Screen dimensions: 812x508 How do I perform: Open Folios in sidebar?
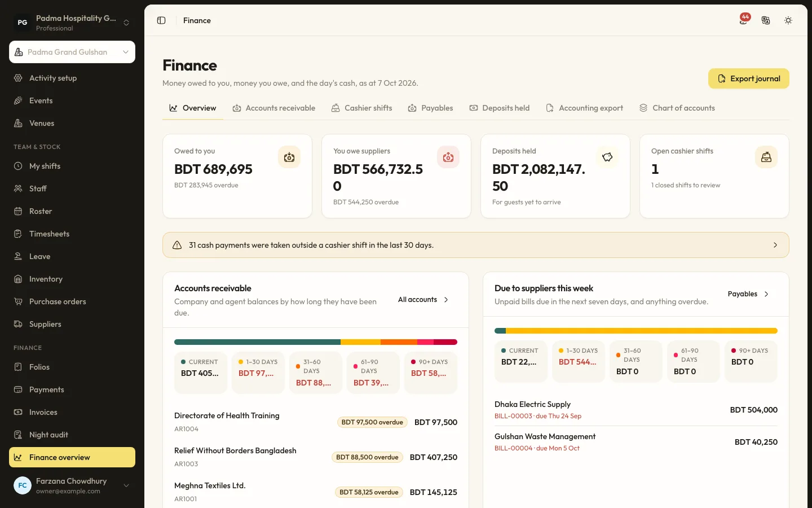click(72, 367)
